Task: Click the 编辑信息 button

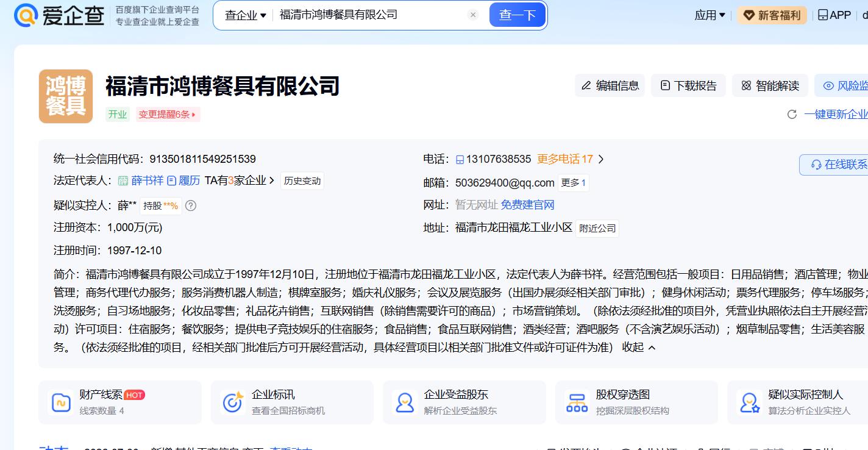Action: [x=610, y=86]
